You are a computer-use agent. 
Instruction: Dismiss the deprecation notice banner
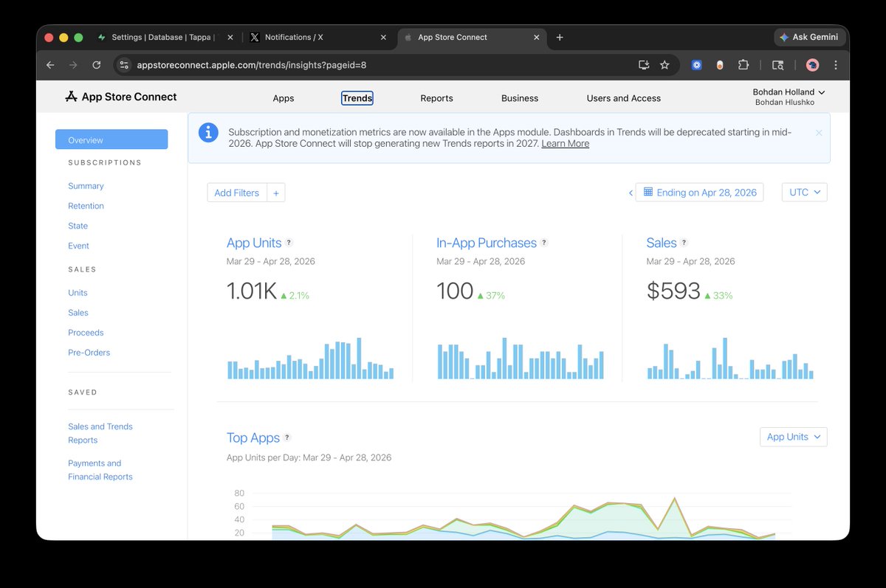[819, 133]
